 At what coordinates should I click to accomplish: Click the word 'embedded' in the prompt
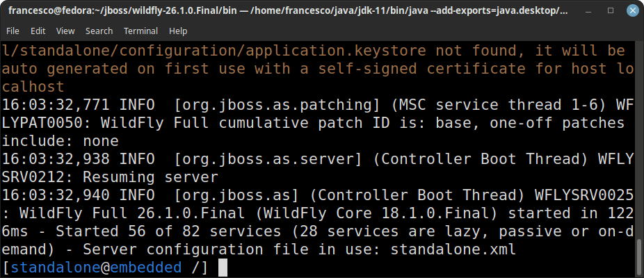click(146, 268)
